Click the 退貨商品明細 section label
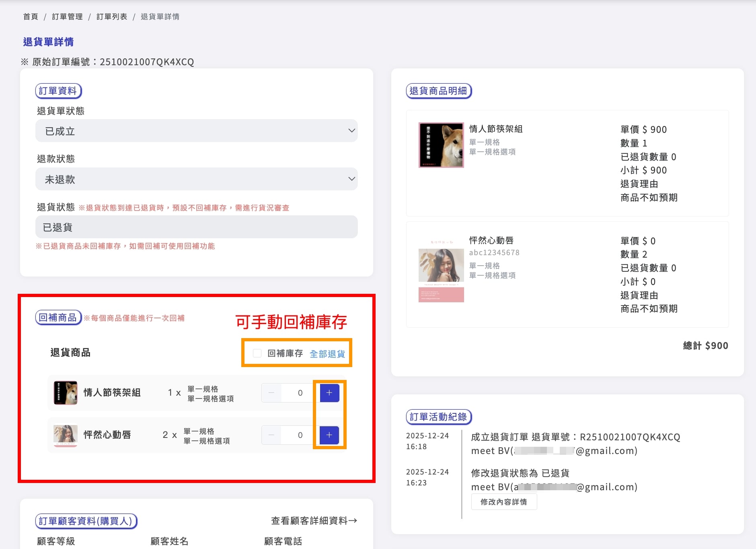The width and height of the screenshot is (756, 549). (439, 91)
